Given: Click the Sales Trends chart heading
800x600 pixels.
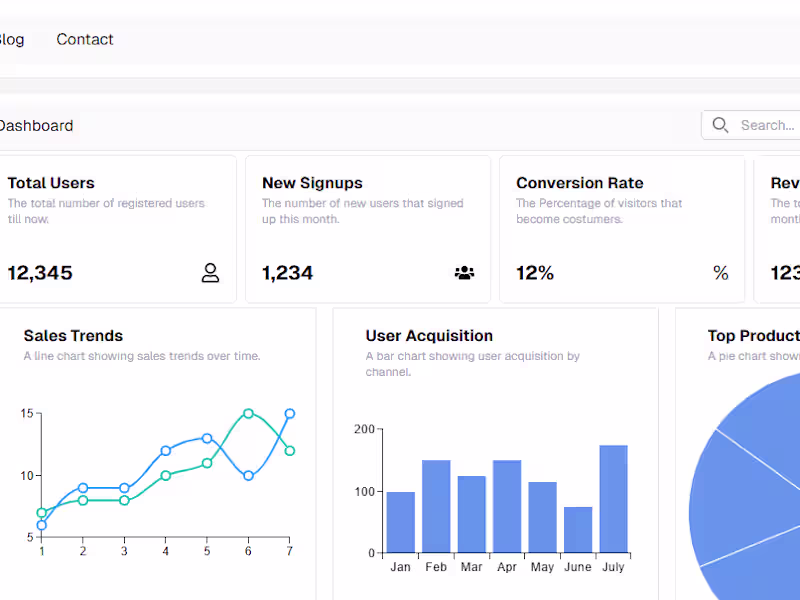Looking at the screenshot, I should (73, 336).
